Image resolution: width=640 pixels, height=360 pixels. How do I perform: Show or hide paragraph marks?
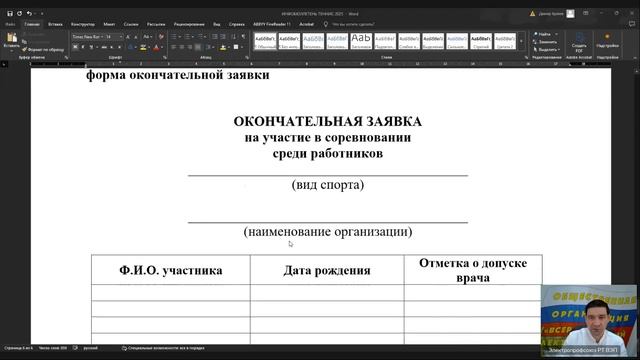244,37
